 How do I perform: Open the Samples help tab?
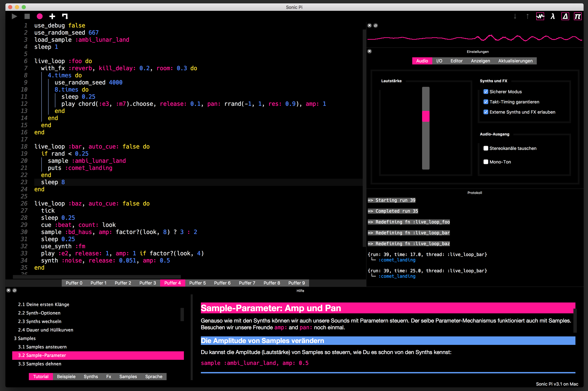coord(128,377)
